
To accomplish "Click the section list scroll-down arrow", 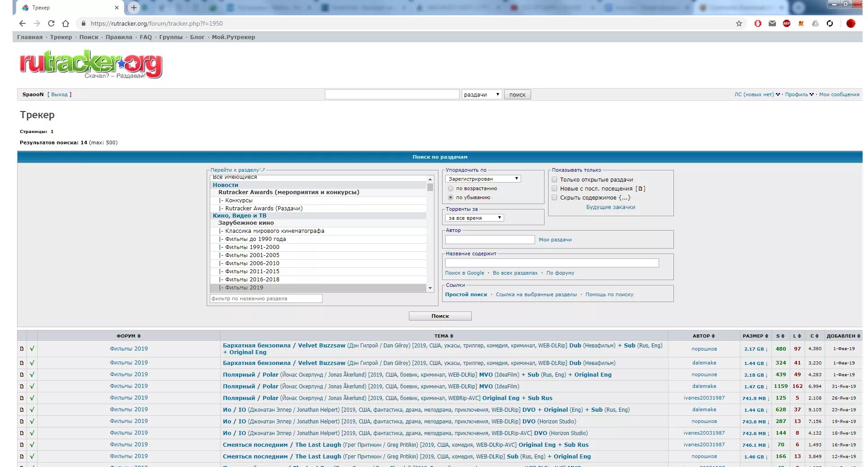I will click(x=430, y=288).
